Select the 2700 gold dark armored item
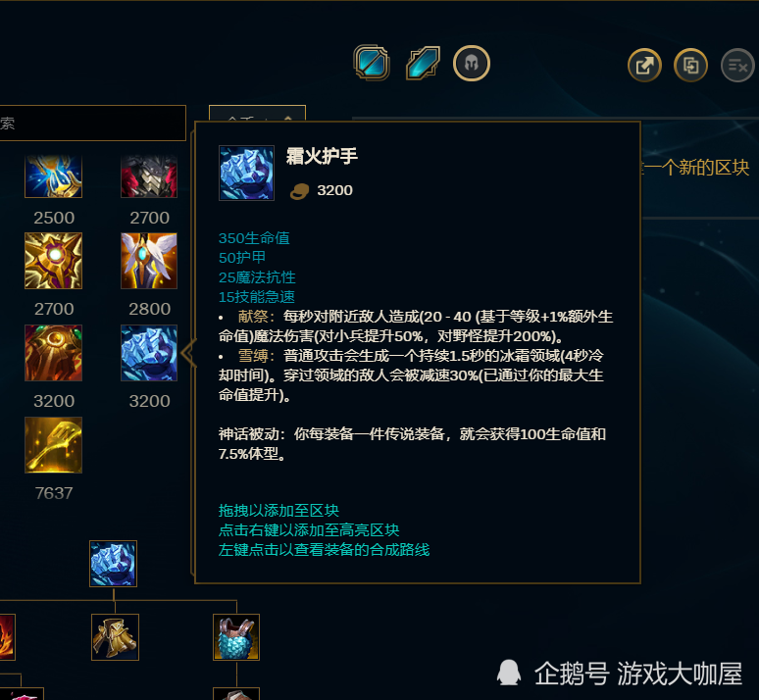 (149, 176)
